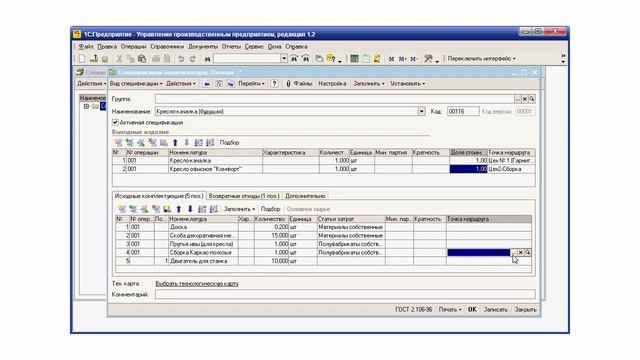Click Подбор in output products toolbar
The image size is (640, 360).
(229, 142)
